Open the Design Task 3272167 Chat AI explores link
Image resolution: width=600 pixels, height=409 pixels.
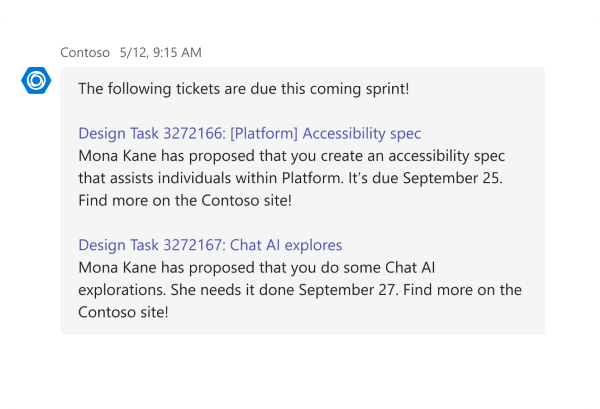click(210, 245)
